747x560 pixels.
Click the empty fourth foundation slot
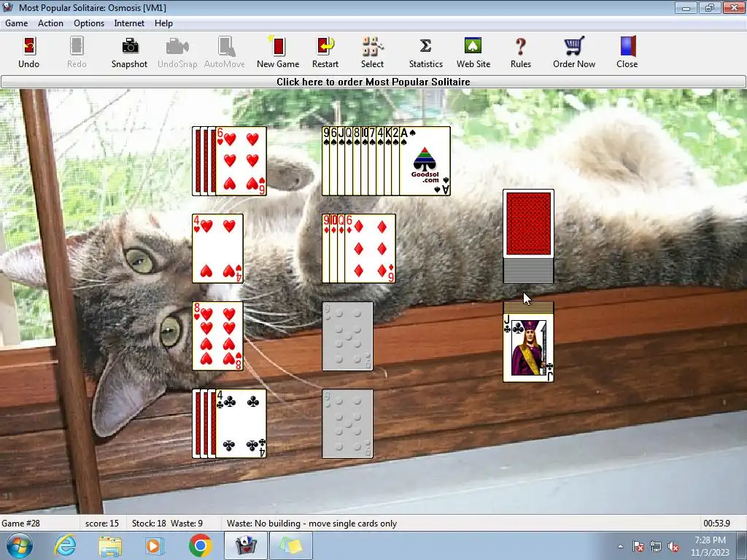tap(348, 424)
